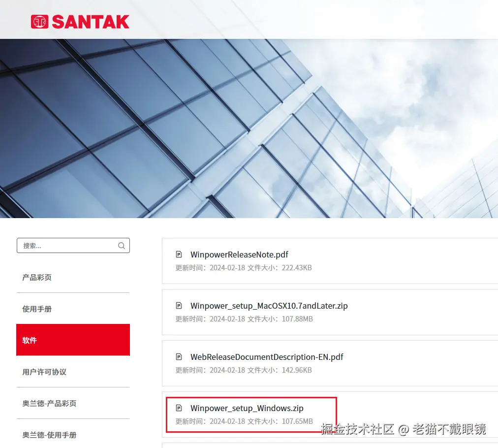Click the glass building banner image
This screenshot has height=448, width=498.
coord(249,128)
